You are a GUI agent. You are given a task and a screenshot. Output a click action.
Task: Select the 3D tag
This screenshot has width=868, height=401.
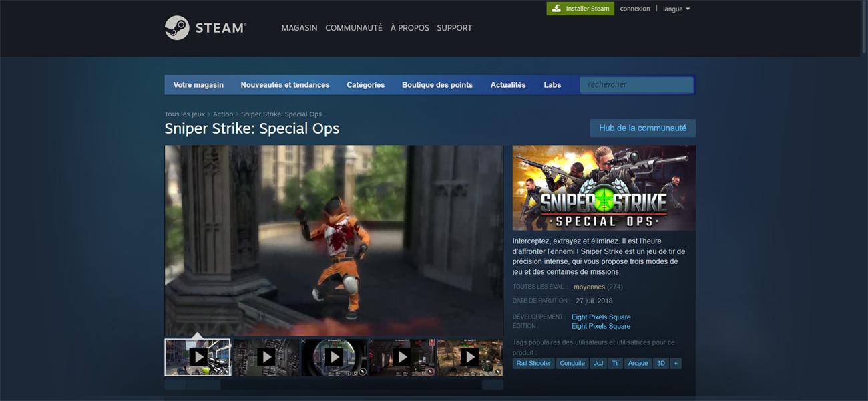(x=661, y=364)
